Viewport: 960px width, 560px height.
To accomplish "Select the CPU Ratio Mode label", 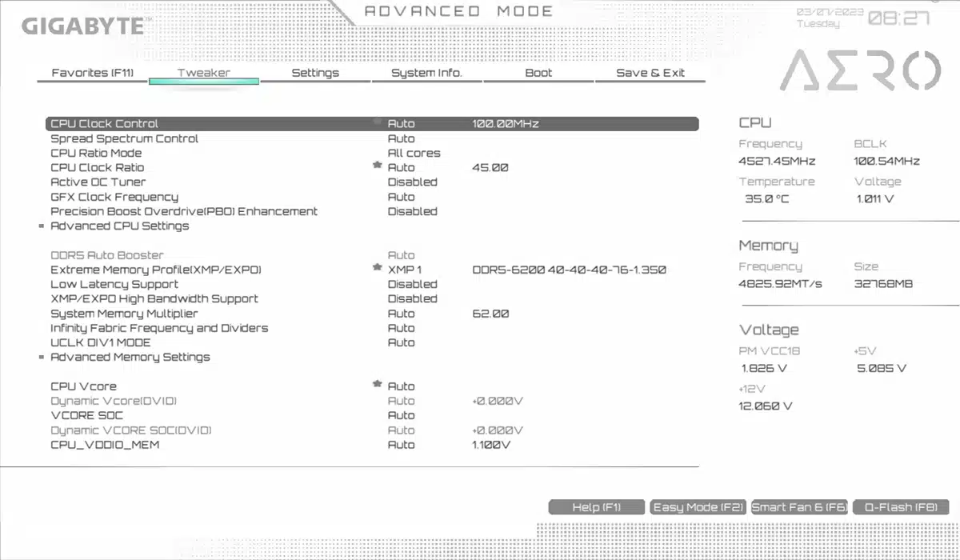I will [x=96, y=153].
